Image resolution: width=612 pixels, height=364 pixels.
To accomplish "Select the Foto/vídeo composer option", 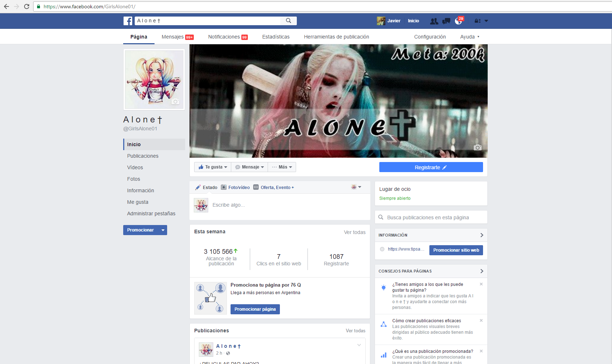I will 235,187.
